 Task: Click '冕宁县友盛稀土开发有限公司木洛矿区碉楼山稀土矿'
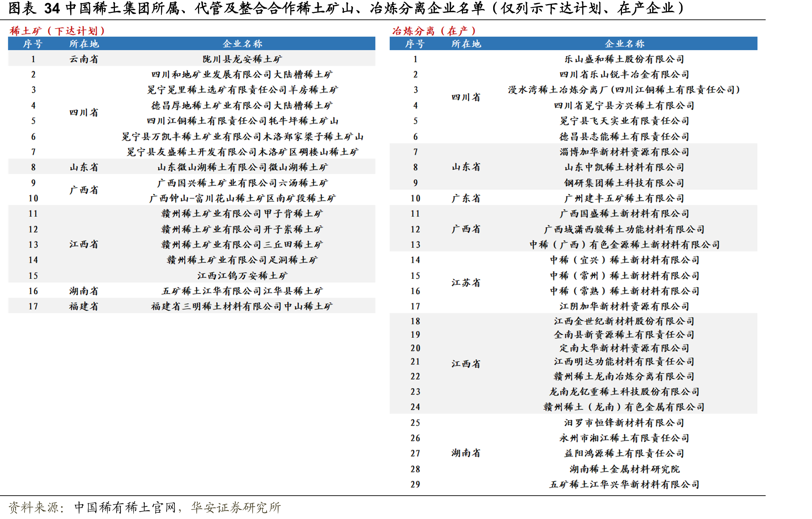[x=242, y=152]
